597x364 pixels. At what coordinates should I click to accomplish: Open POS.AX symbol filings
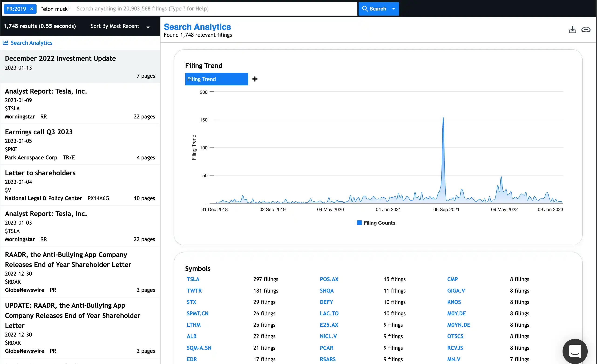coord(329,279)
